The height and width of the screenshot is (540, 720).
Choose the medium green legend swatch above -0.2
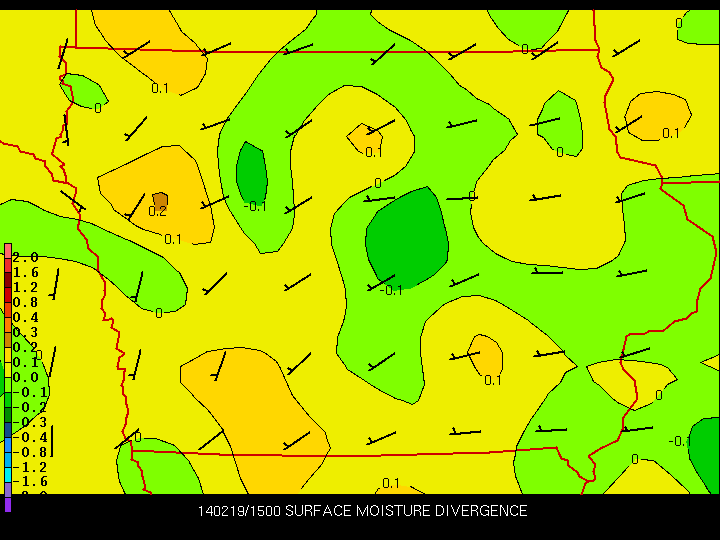8,399
